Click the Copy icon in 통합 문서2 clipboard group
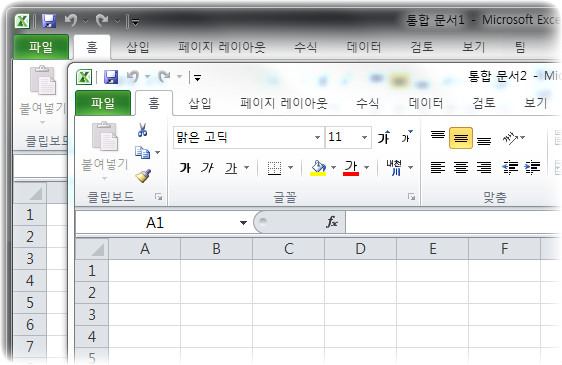Viewport: 562px width, 365px height. 142,153
